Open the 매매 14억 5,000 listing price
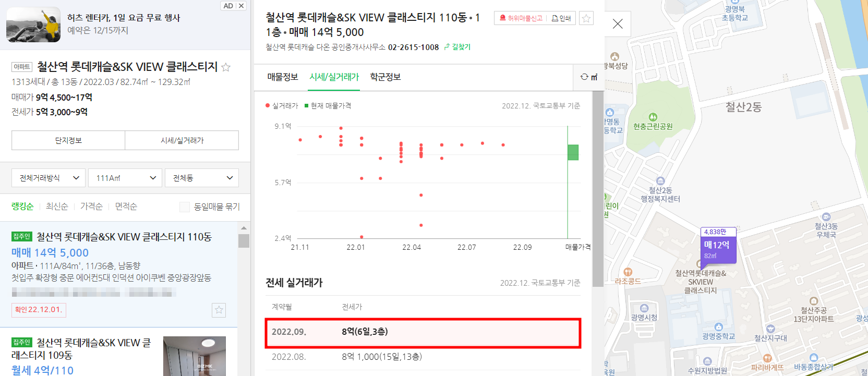 point(50,253)
